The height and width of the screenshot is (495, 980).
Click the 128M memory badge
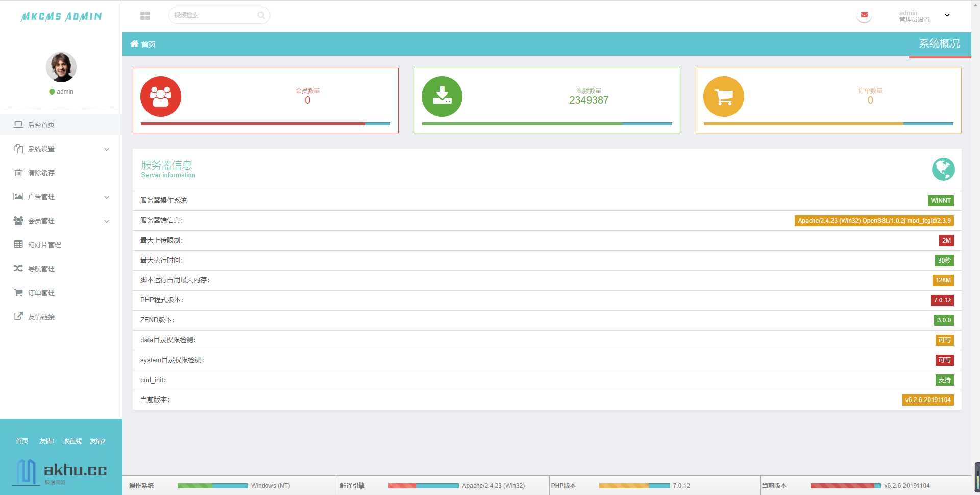[x=943, y=280]
